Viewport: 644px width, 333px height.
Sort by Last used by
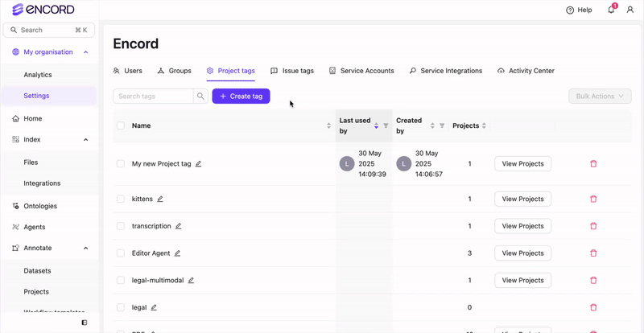point(377,125)
